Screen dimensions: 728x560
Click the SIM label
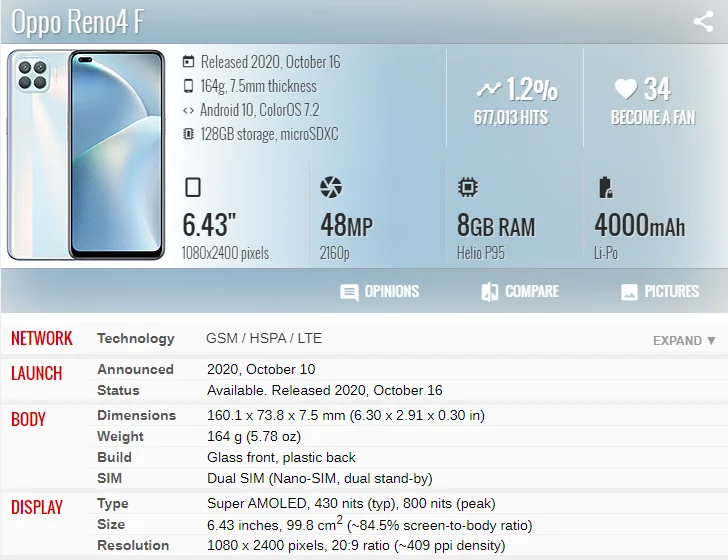click(109, 478)
